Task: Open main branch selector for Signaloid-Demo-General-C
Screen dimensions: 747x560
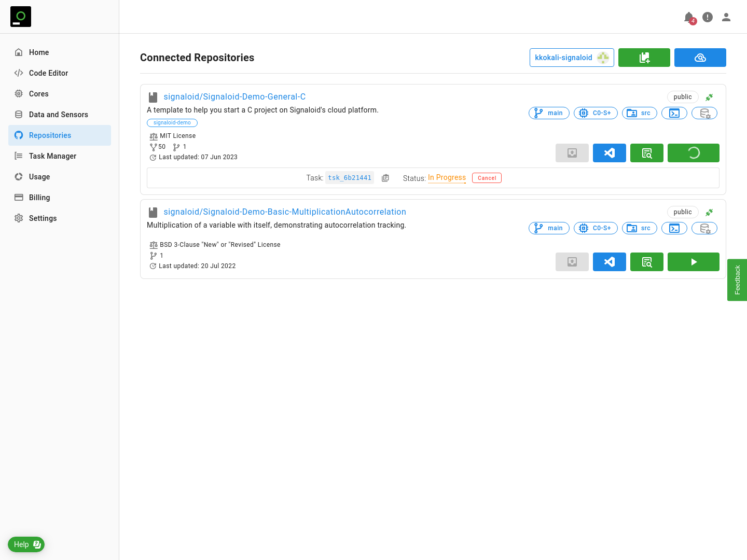Action: [549, 113]
